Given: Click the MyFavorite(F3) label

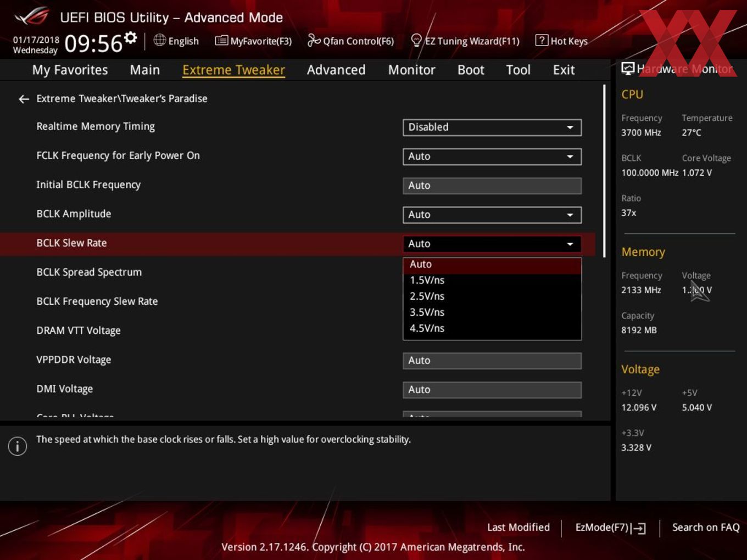Looking at the screenshot, I should (261, 41).
